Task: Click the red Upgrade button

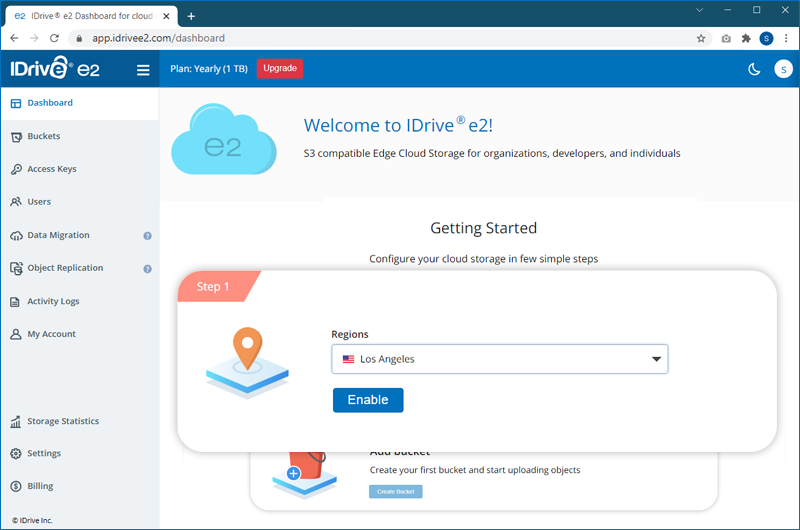Action: click(280, 68)
